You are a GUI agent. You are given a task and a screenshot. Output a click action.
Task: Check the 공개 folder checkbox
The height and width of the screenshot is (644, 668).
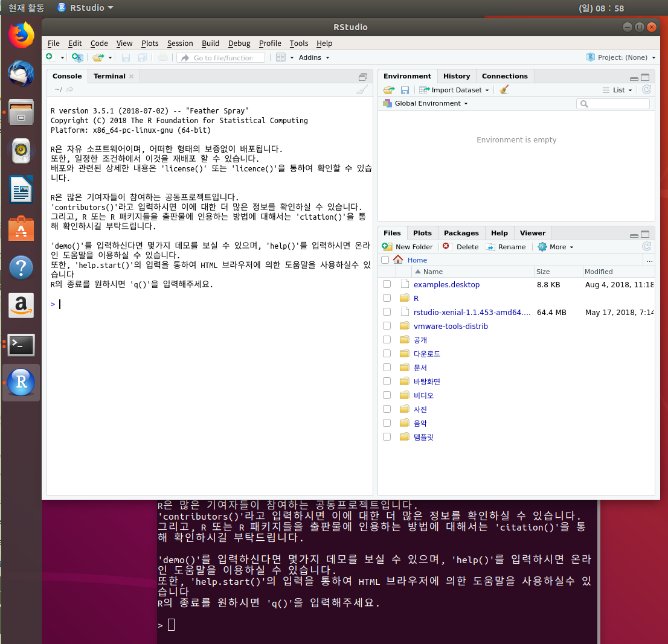click(387, 339)
